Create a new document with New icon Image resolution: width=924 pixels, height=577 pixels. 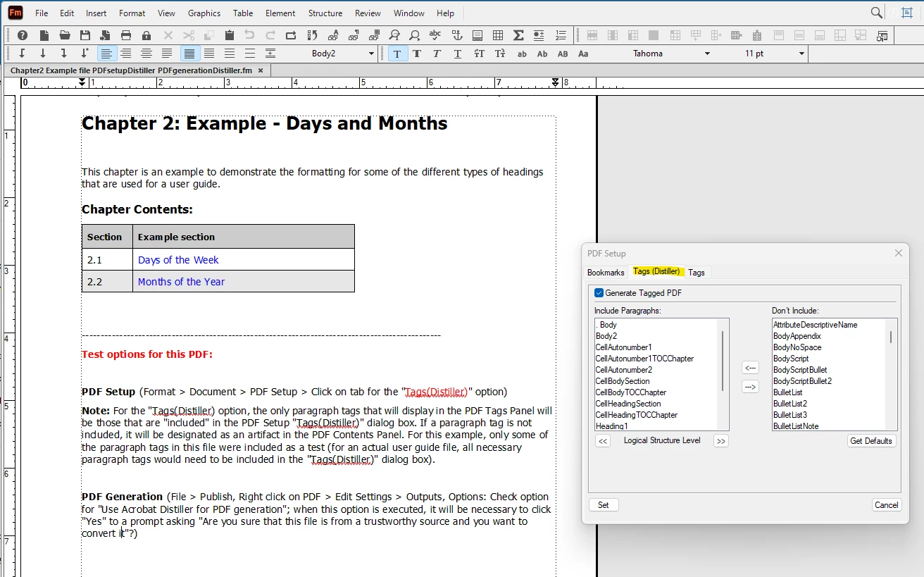point(44,35)
